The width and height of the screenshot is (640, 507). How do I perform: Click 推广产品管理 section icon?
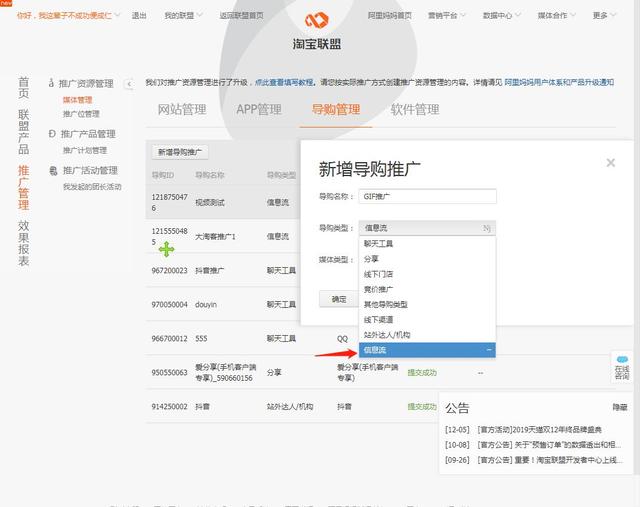tap(52, 134)
